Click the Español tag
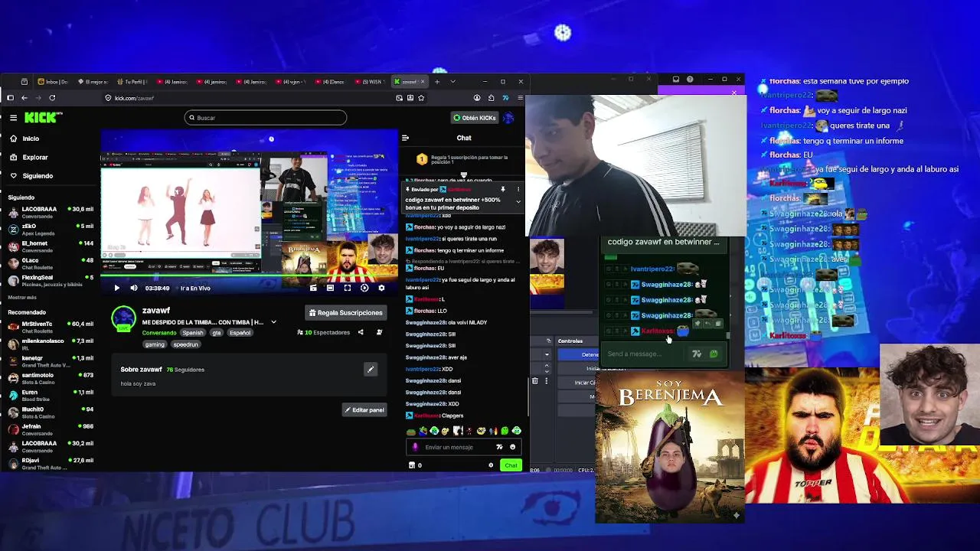 (240, 333)
